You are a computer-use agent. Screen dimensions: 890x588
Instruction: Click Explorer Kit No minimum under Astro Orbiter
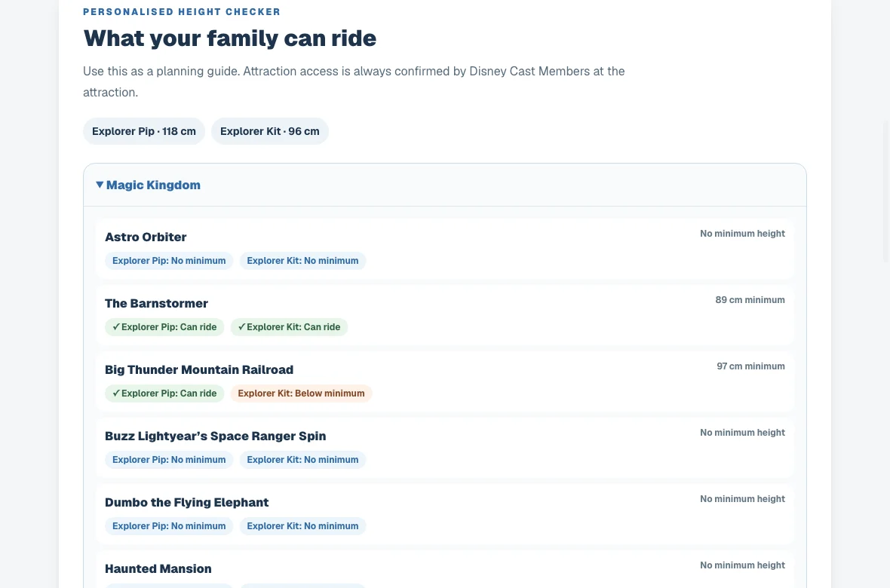click(x=302, y=261)
